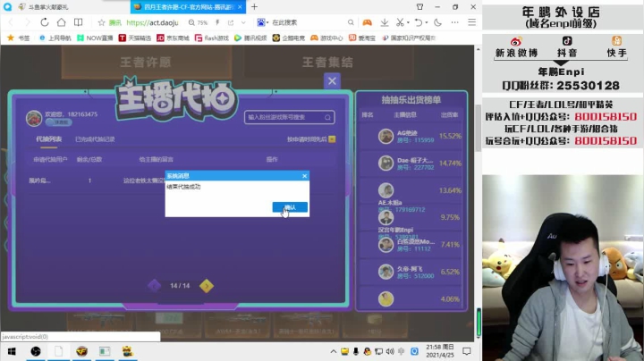Bookmark this page with the star icon
Screen dimensions: 644x361
point(101,22)
